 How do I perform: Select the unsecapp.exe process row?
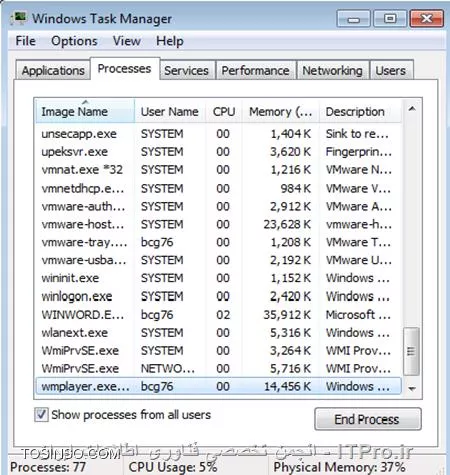coord(218,134)
